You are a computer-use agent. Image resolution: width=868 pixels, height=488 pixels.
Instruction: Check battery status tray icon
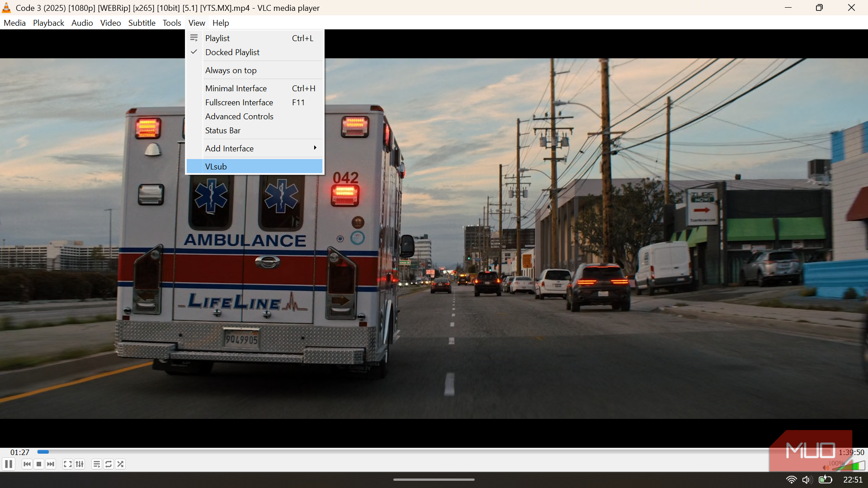click(x=826, y=480)
